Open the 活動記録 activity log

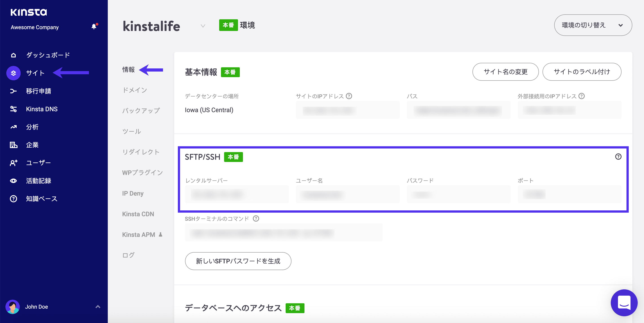point(39,181)
